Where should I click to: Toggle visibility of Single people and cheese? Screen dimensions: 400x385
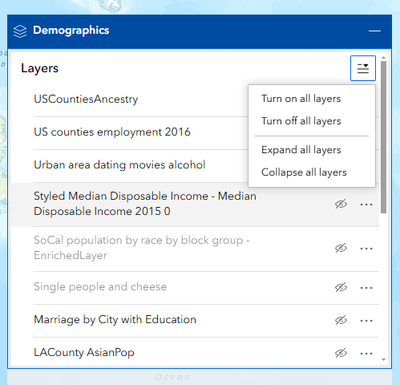click(341, 287)
